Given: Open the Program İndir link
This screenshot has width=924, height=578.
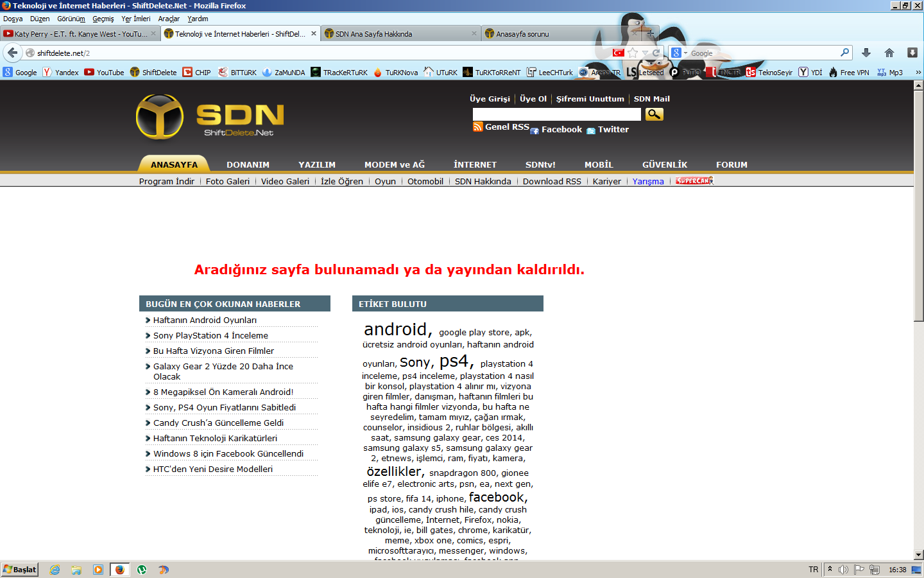Looking at the screenshot, I should click(166, 182).
